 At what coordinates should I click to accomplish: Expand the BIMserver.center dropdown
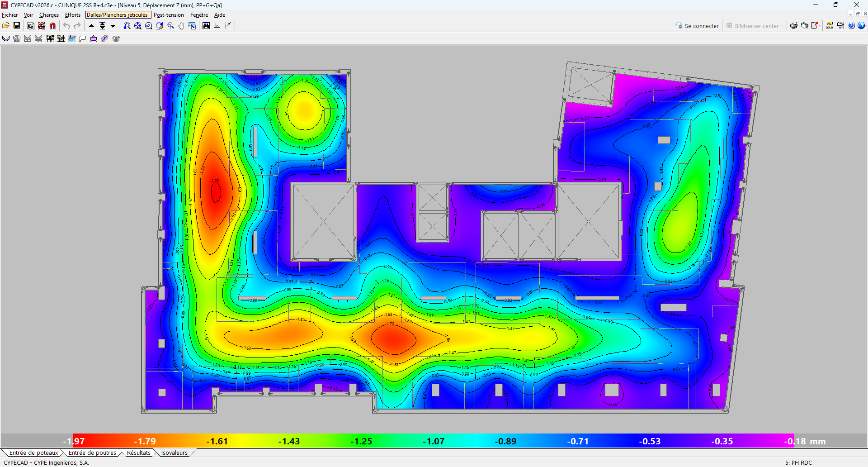[x=782, y=26]
